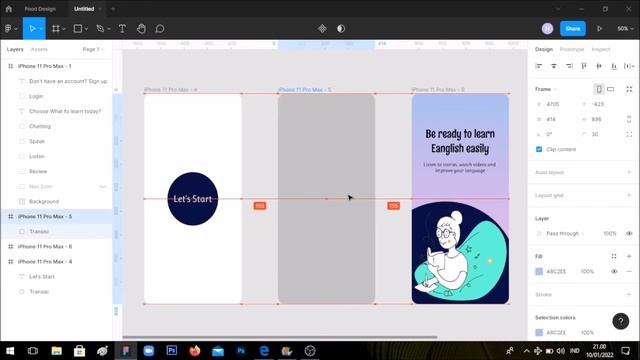
Task: Align horizontal centers icon
Action: 553,66
